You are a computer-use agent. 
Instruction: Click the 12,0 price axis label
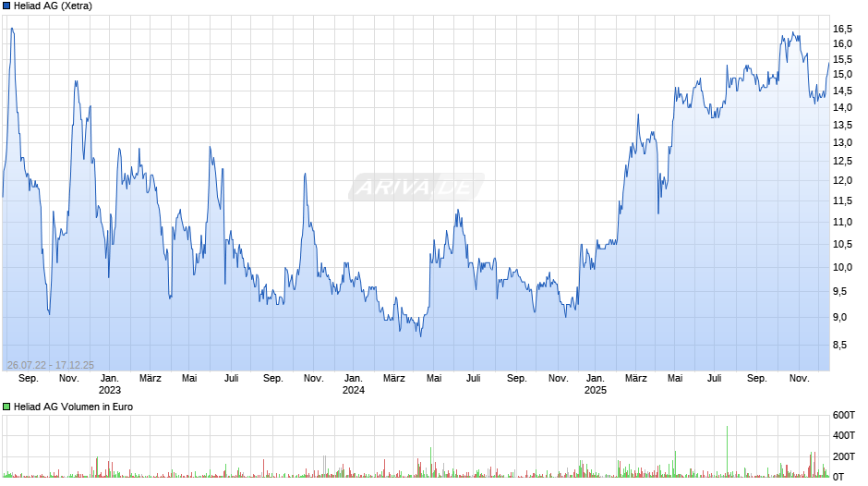[x=842, y=181]
